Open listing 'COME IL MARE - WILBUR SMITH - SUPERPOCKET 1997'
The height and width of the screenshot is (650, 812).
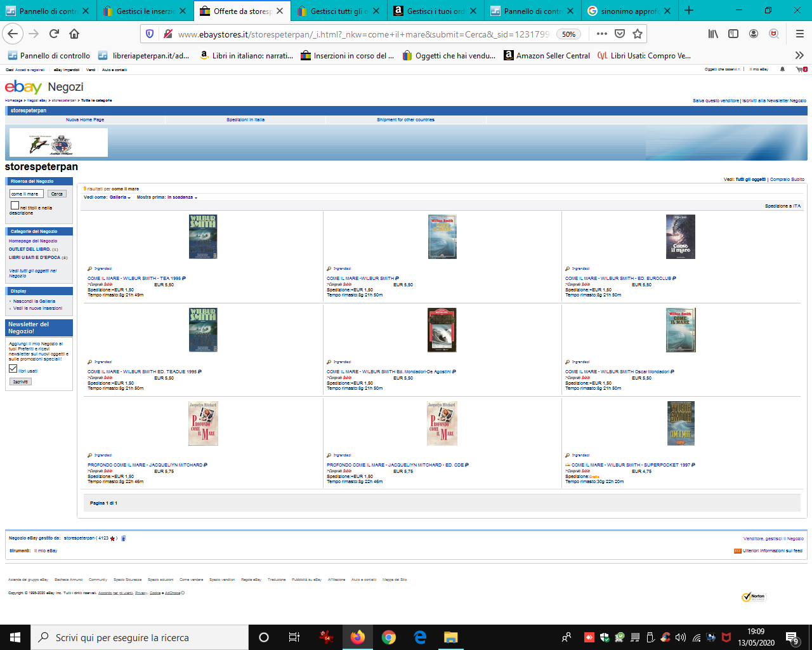pos(631,465)
